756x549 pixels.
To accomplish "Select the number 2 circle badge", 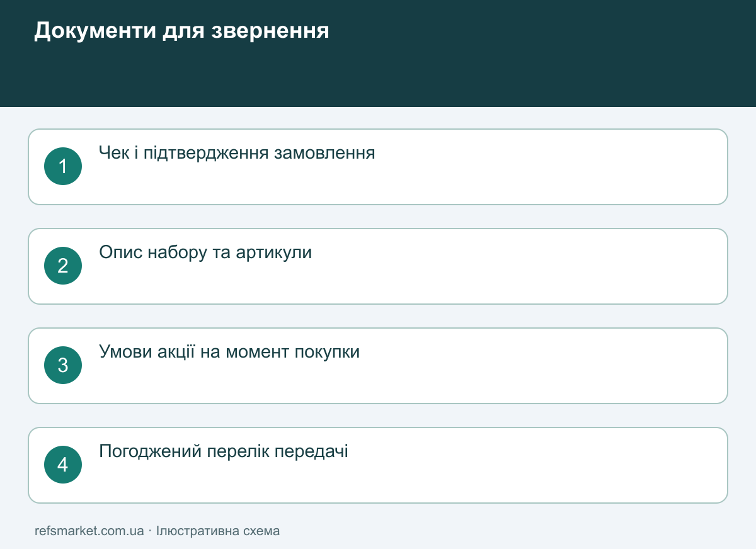I will click(63, 266).
